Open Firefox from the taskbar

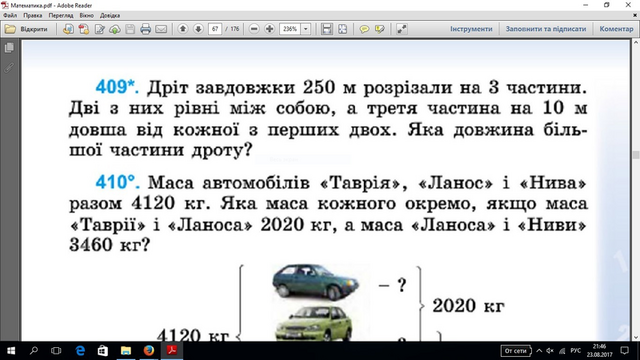point(149,351)
